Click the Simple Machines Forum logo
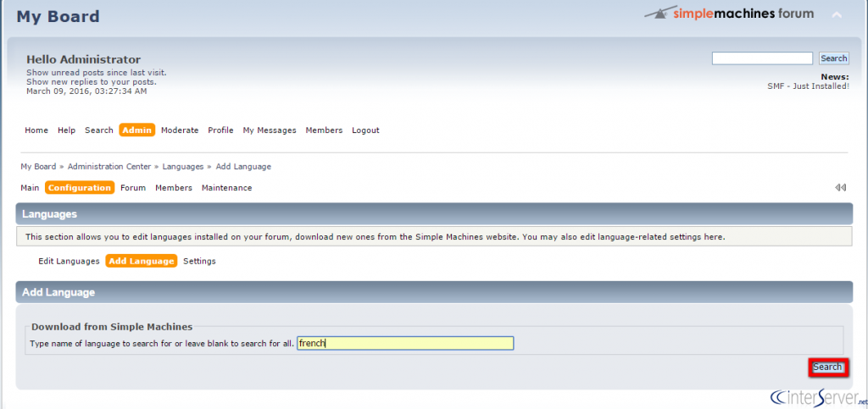Image resolution: width=868 pixels, height=409 pixels. coord(729,14)
